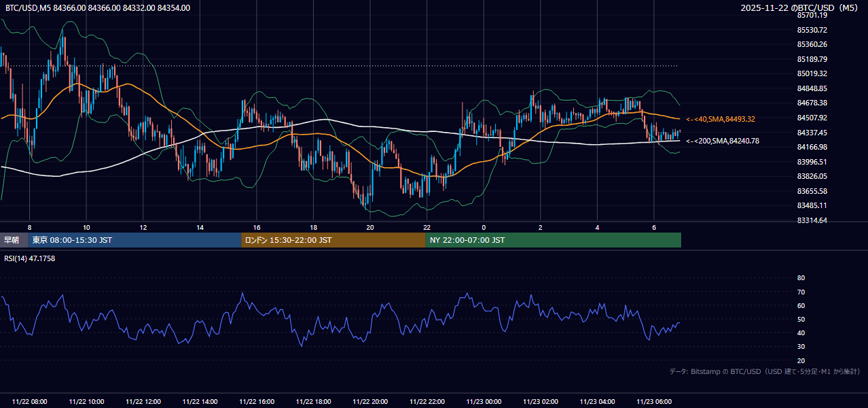Screen dimensions: 868x408
Task: Click the 11/23 04:00 time axis label
Action: point(597,402)
